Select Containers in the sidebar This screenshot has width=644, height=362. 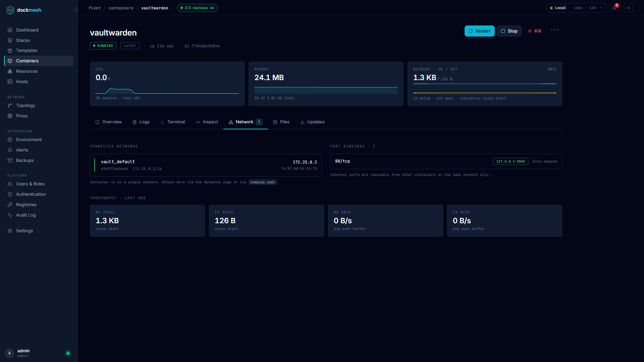39,61
